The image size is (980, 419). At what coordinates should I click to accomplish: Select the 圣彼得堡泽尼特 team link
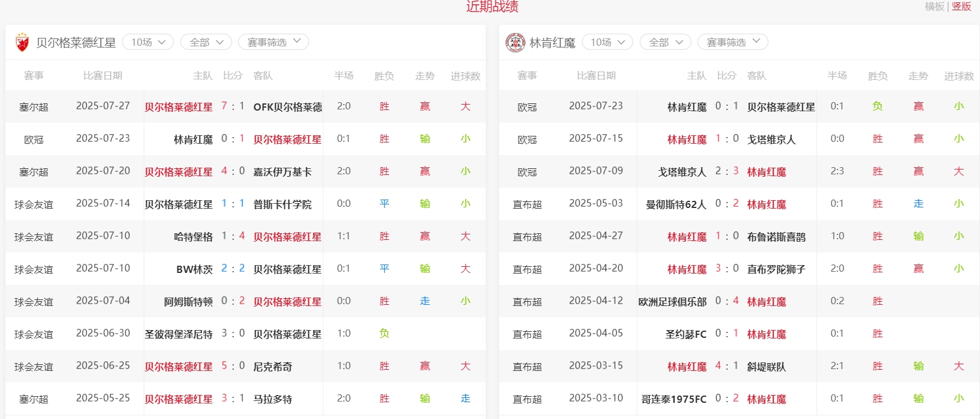[179, 334]
